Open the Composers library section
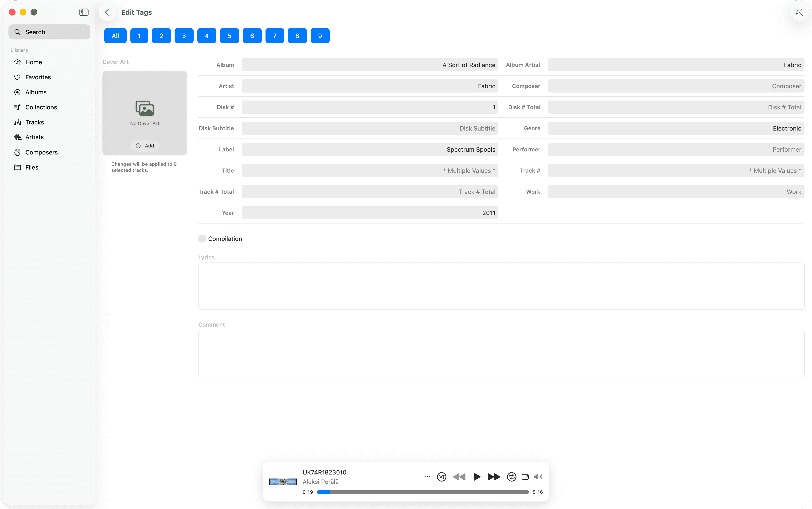The image size is (812, 509). click(41, 152)
